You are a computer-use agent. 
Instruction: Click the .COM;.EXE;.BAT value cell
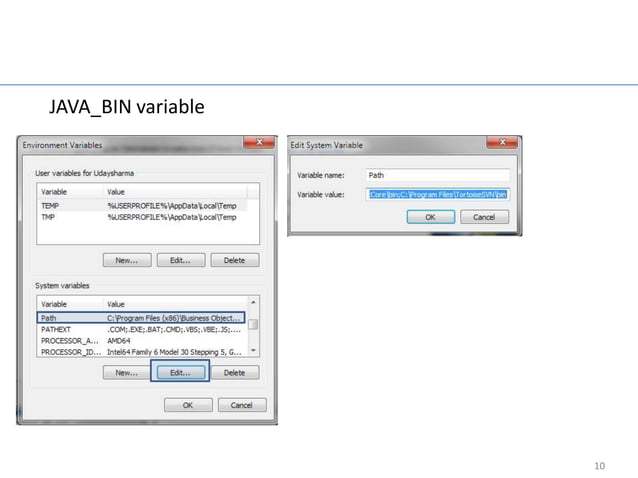(x=174, y=330)
